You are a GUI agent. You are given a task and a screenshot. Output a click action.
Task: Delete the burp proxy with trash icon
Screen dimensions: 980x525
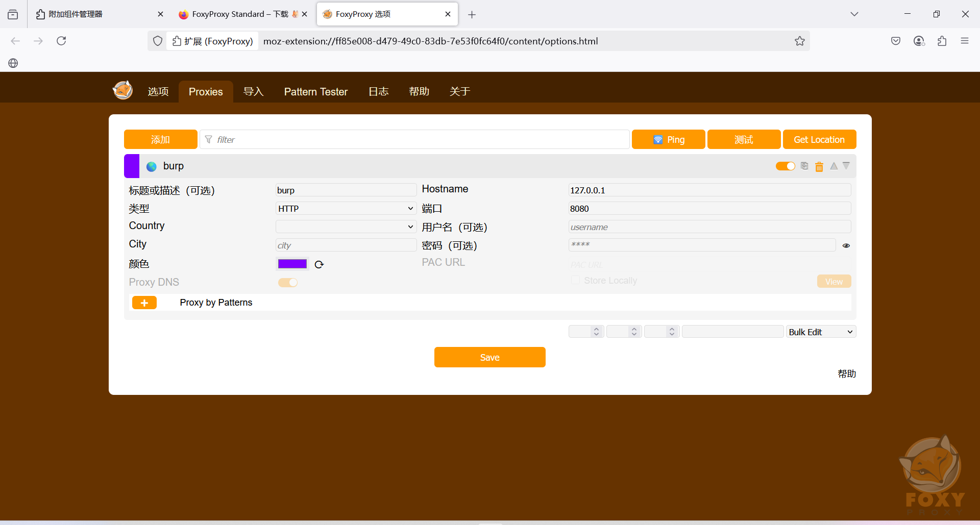(819, 166)
